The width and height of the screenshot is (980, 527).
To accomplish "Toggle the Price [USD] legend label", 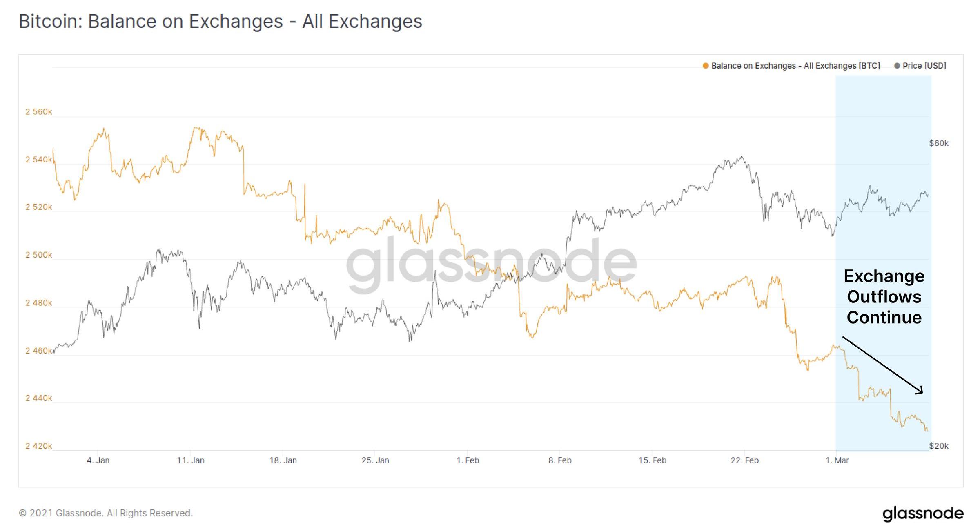I will [924, 66].
